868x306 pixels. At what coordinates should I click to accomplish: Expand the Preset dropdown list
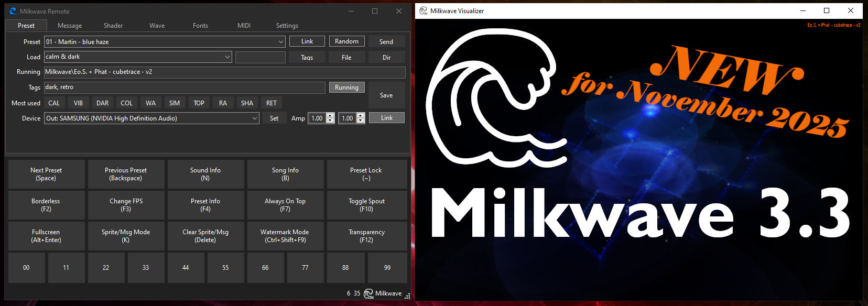(281, 42)
